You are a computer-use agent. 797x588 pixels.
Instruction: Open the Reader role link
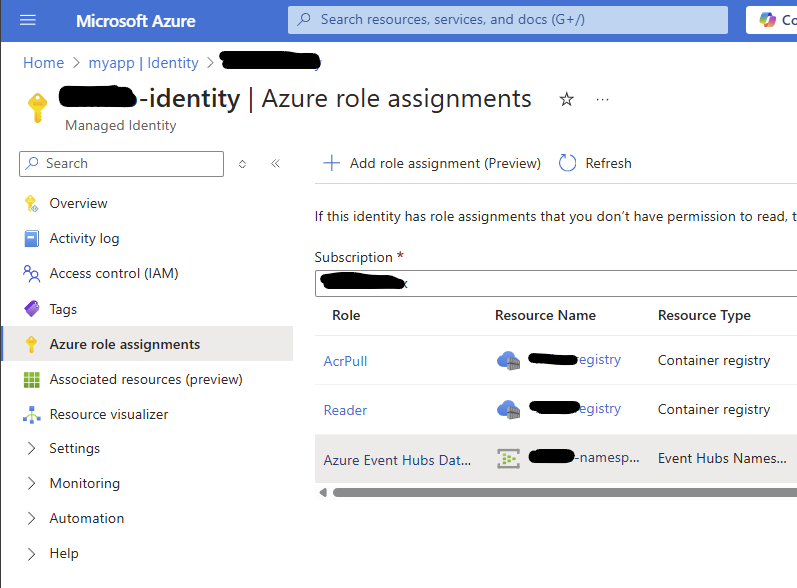[345, 410]
